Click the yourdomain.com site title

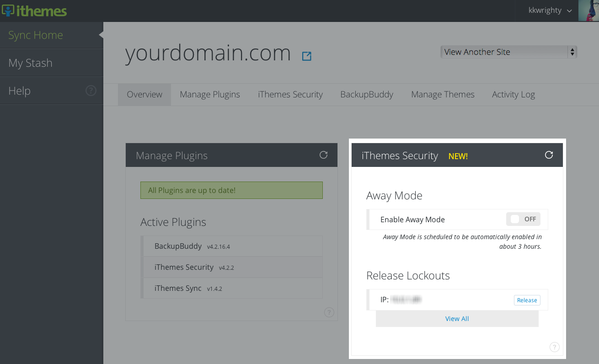tap(208, 53)
